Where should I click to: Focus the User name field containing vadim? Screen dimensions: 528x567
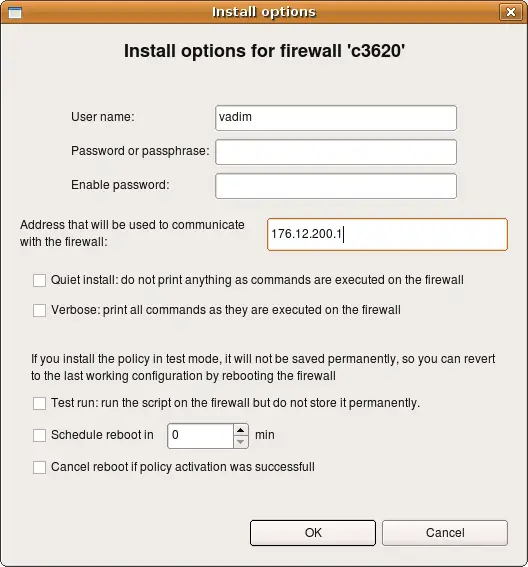[336, 118]
